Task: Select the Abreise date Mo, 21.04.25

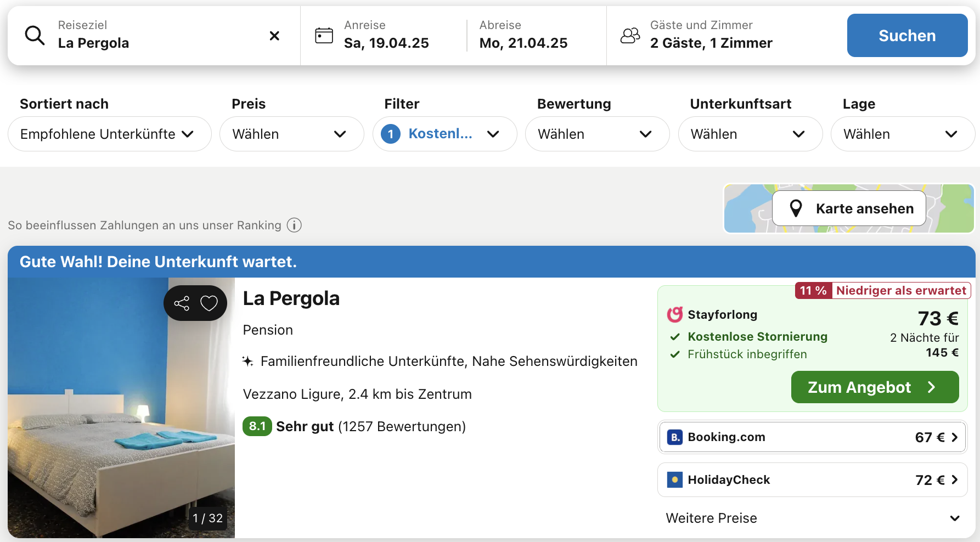Action: tap(523, 36)
